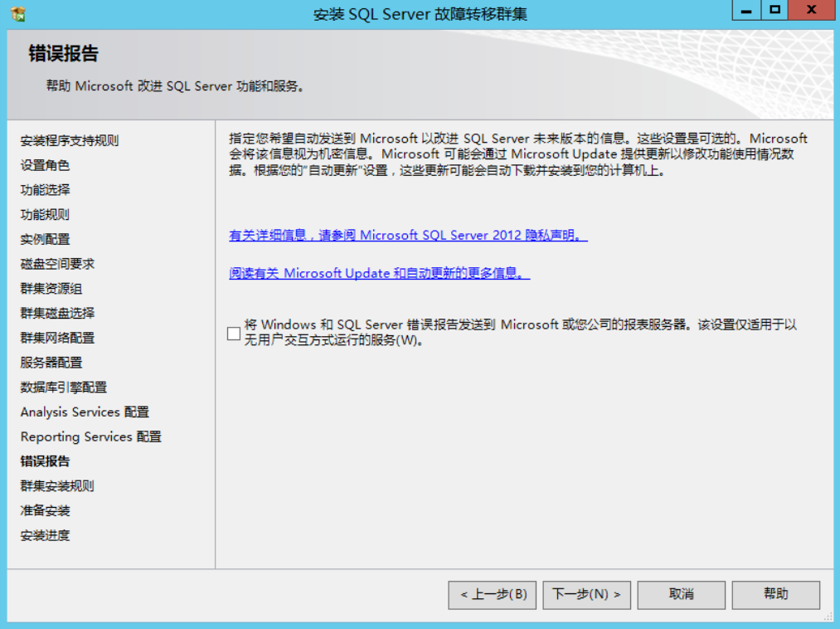This screenshot has height=629, width=840.
Task: Select 群集磁盘选择 step in sidebar
Action: tap(57, 314)
